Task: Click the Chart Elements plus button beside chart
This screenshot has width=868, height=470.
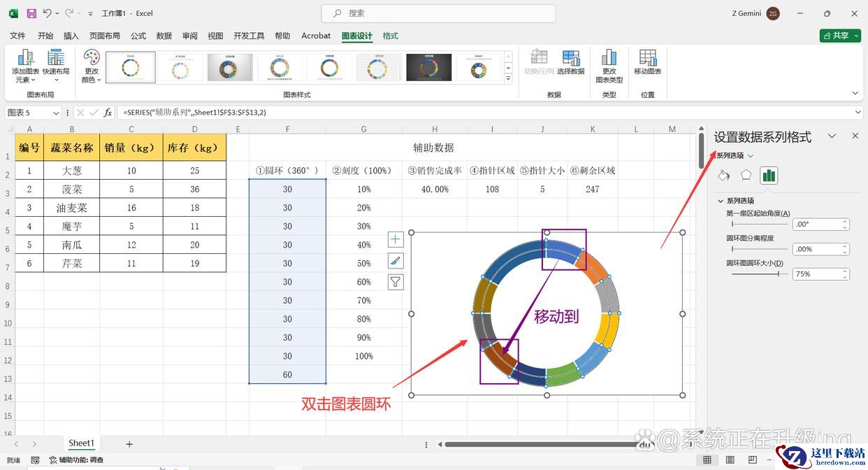Action: pyautogui.click(x=396, y=240)
